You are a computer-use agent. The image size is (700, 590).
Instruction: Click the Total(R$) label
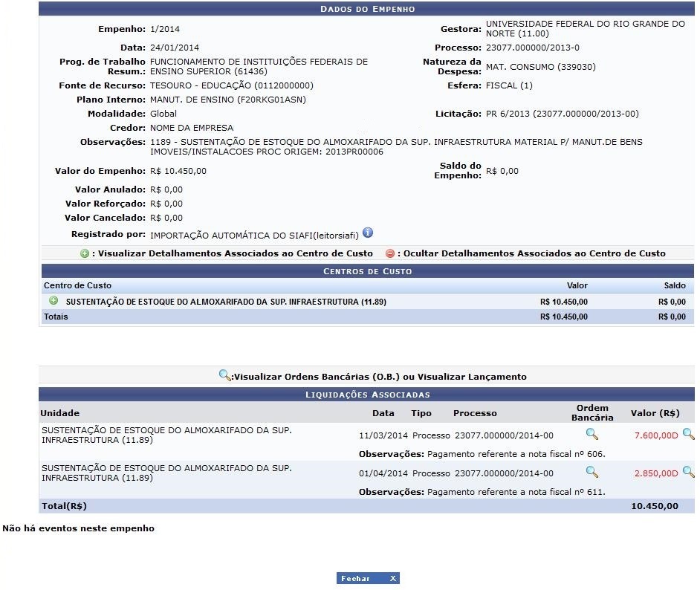(x=65, y=506)
